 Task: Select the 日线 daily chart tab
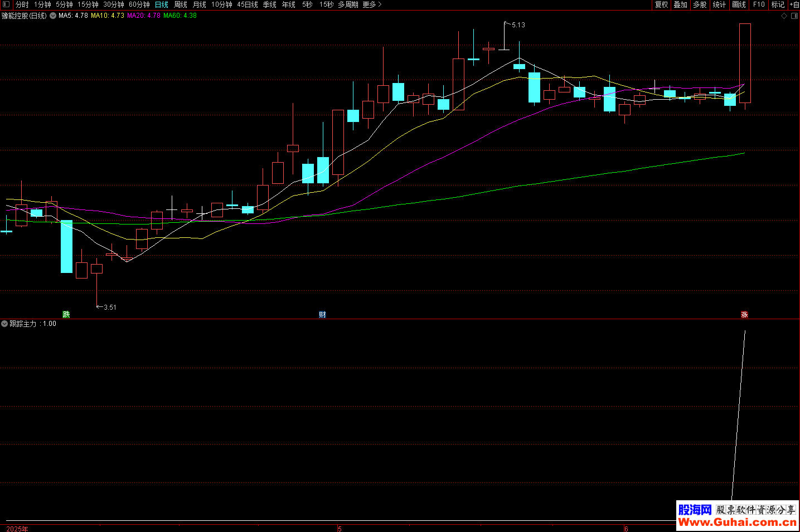pyautogui.click(x=162, y=4)
